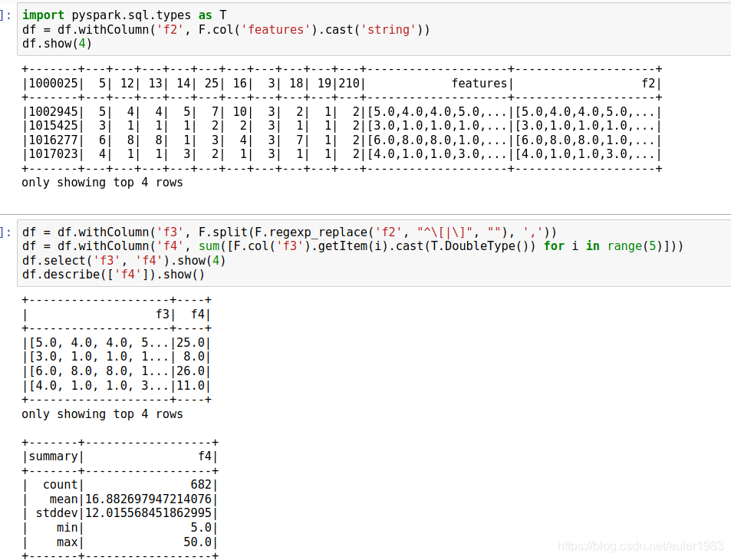Click the table cell '1016277'
The image size is (731, 560).
coord(53,140)
